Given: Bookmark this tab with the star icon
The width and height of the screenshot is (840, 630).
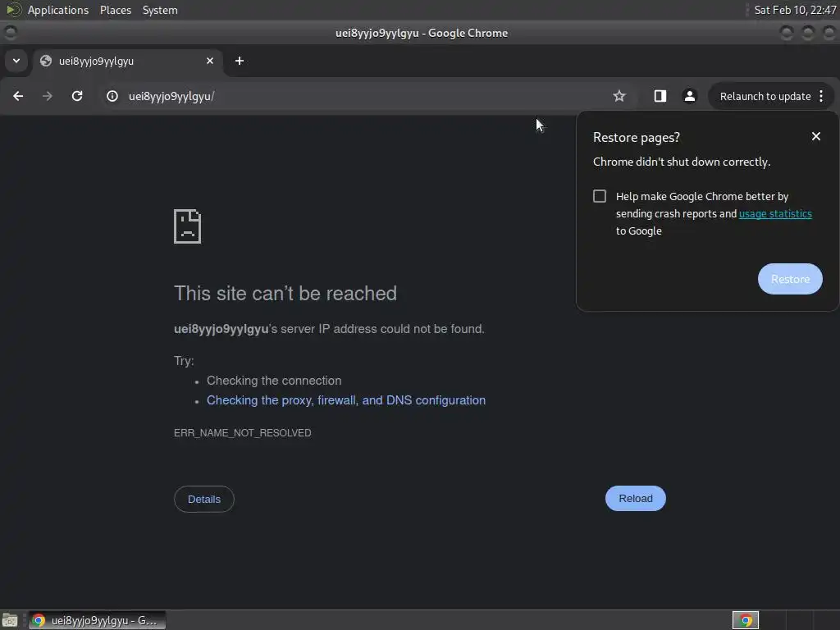Looking at the screenshot, I should coord(619,96).
